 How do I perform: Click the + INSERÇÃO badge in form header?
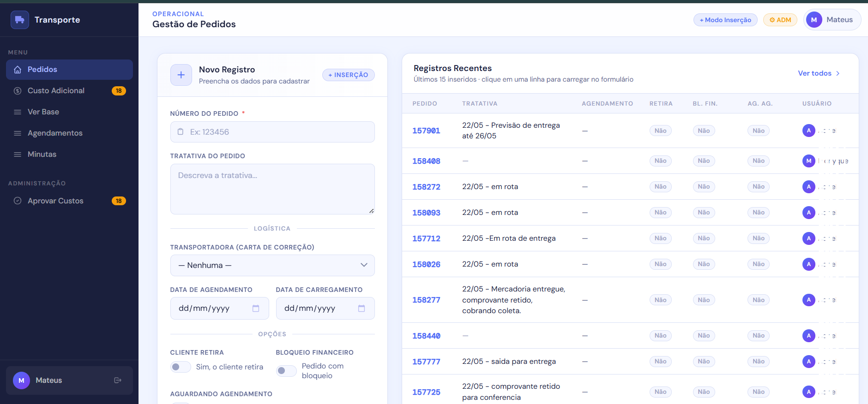coord(349,75)
